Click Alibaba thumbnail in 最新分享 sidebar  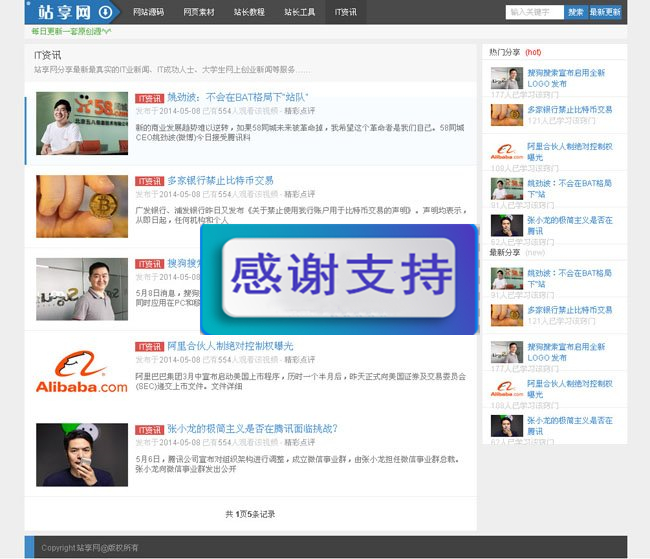point(507,389)
